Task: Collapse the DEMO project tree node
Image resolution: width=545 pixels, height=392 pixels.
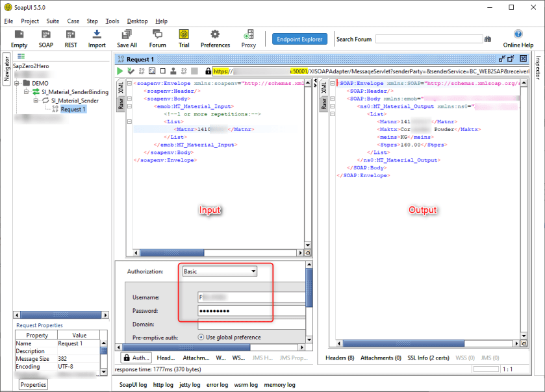Action: click(x=18, y=84)
